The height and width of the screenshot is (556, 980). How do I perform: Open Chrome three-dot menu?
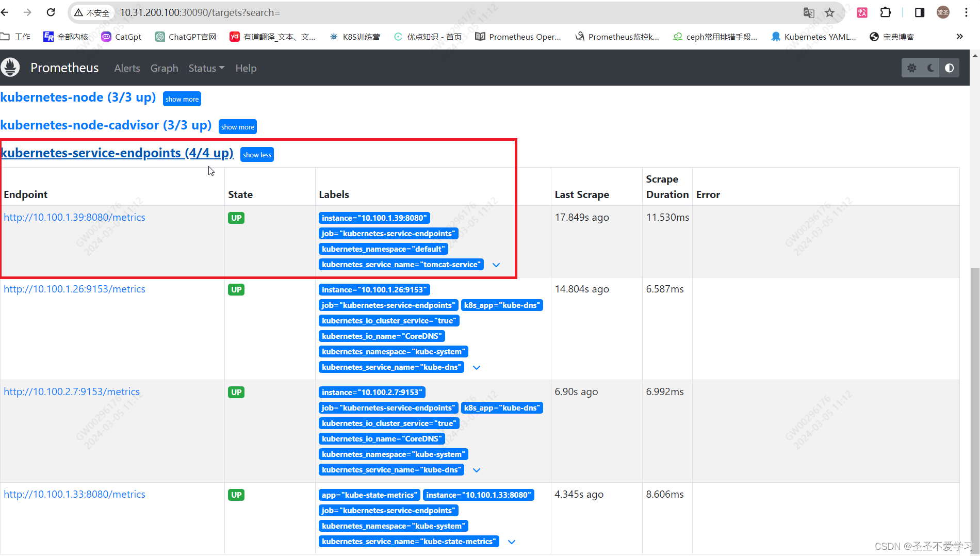click(x=966, y=12)
